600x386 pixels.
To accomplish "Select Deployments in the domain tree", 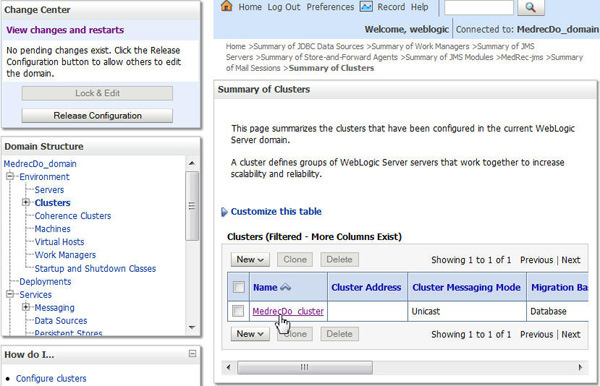I will (x=45, y=282).
